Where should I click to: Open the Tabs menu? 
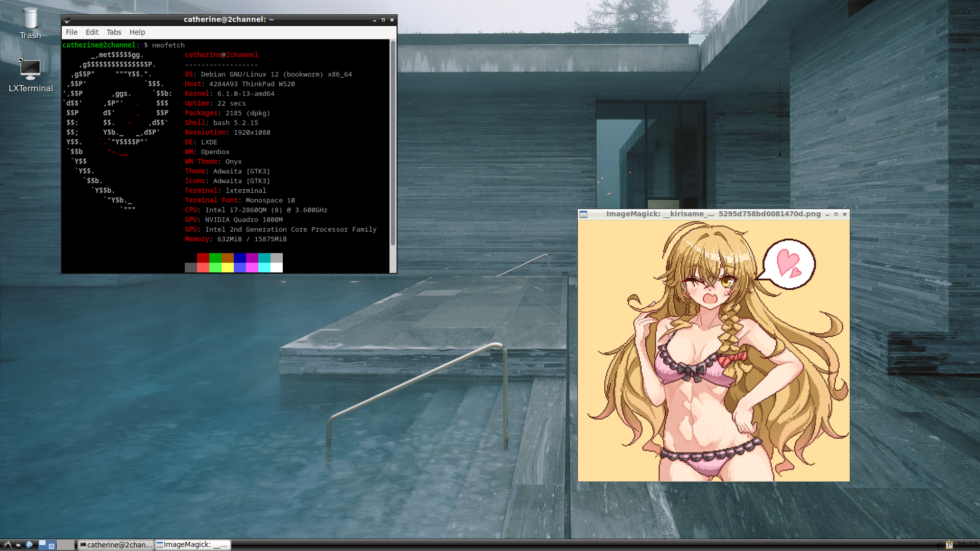click(x=114, y=32)
